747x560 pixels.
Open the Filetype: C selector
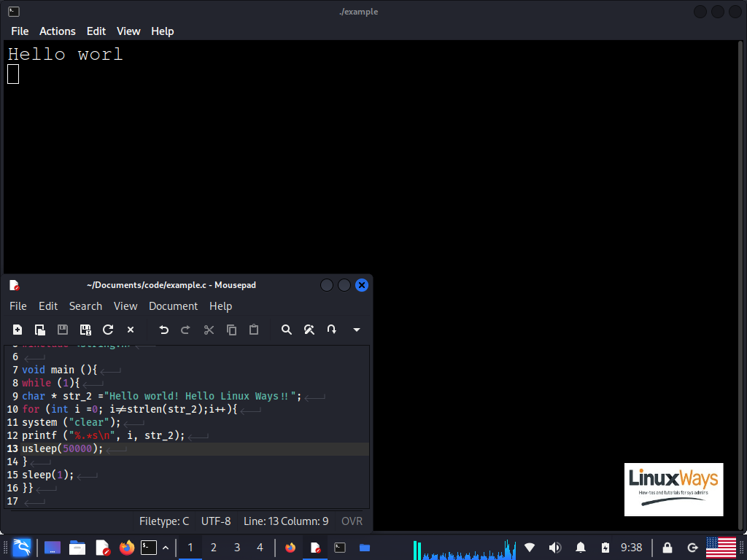pos(164,521)
